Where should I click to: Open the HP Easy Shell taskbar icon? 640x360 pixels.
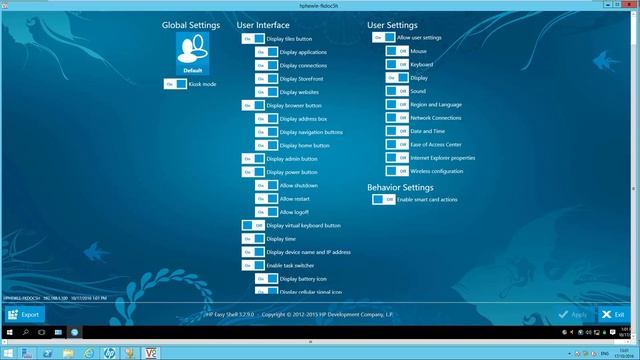(74, 332)
